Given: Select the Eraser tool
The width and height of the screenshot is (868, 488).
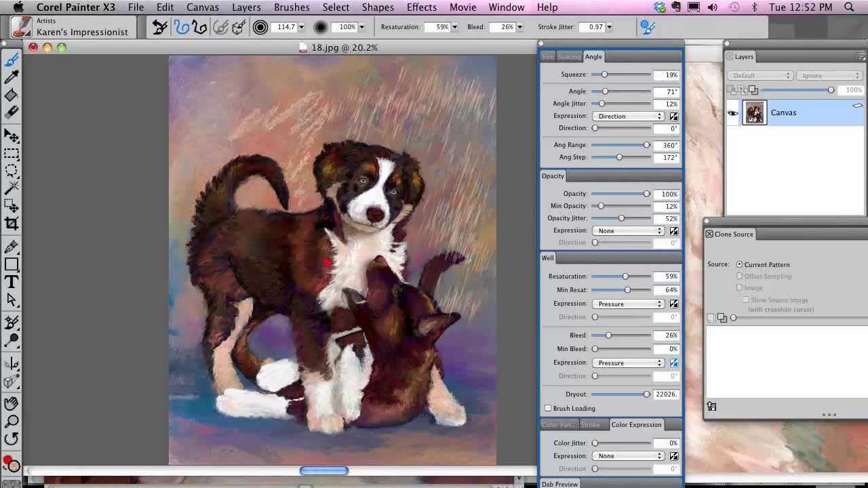Looking at the screenshot, I should (x=12, y=113).
